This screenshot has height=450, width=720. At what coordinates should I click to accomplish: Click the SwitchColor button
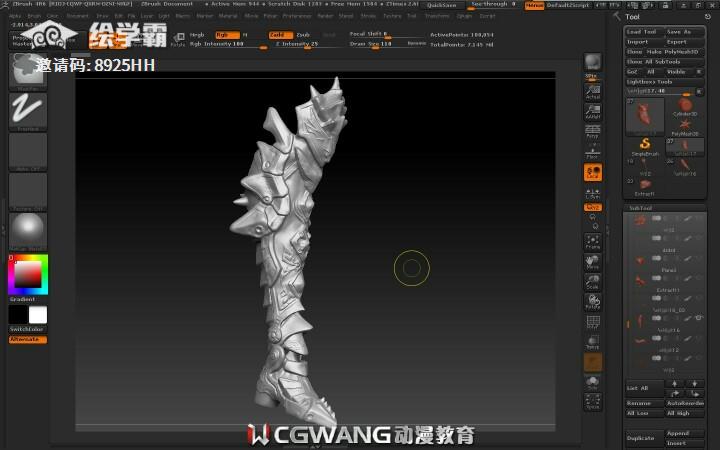pos(28,329)
